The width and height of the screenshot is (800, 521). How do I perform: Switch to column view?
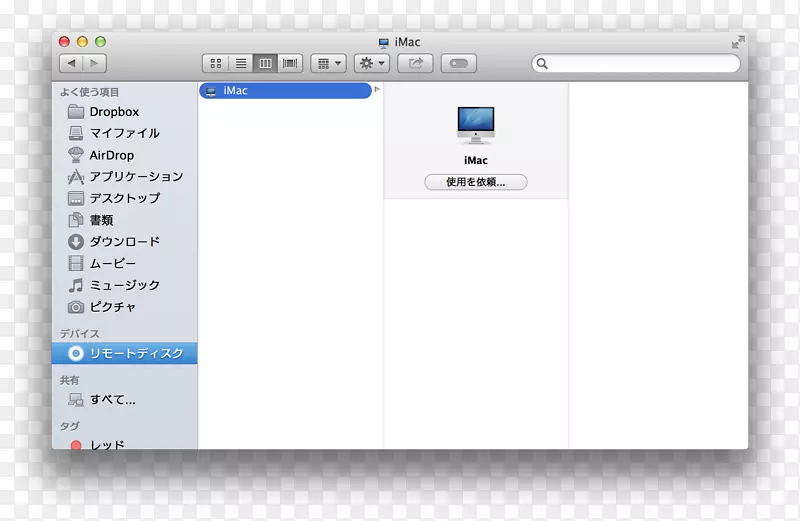265,63
